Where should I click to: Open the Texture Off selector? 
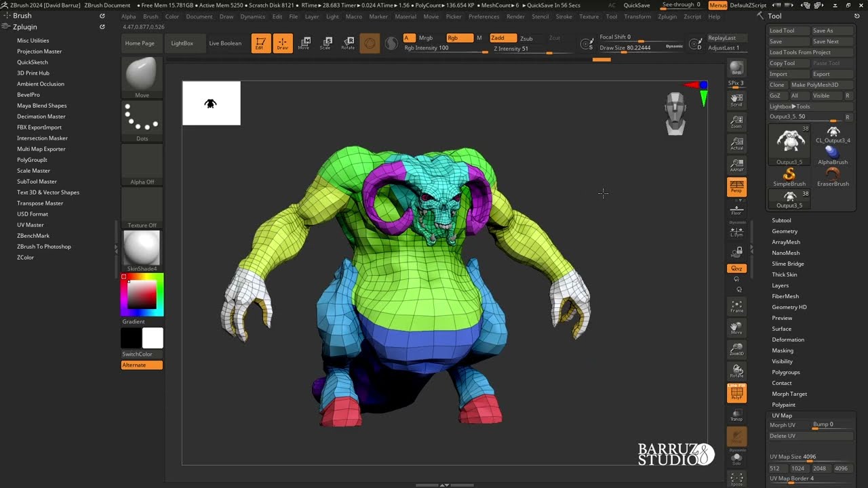click(142, 208)
